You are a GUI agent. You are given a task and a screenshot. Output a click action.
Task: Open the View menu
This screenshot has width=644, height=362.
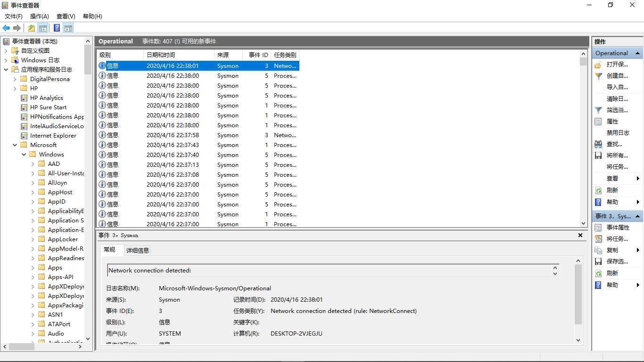[66, 16]
